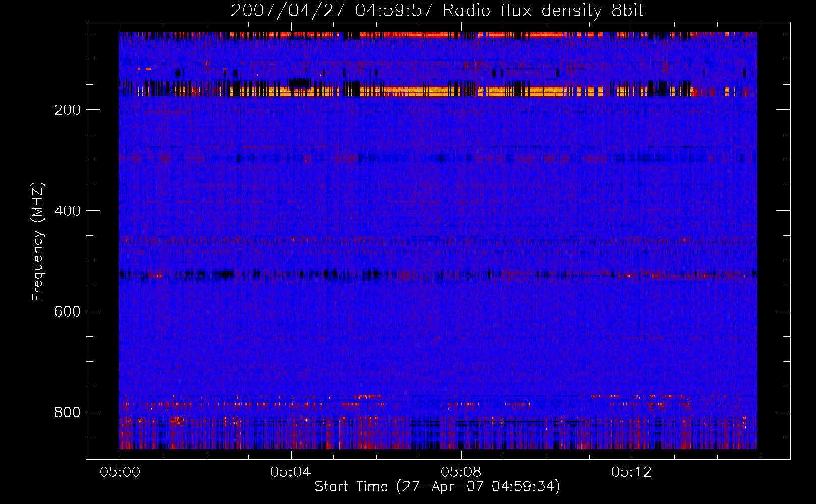Click the 'Frequency (MHZ)' y-axis label
816x504 pixels.
click(38, 241)
